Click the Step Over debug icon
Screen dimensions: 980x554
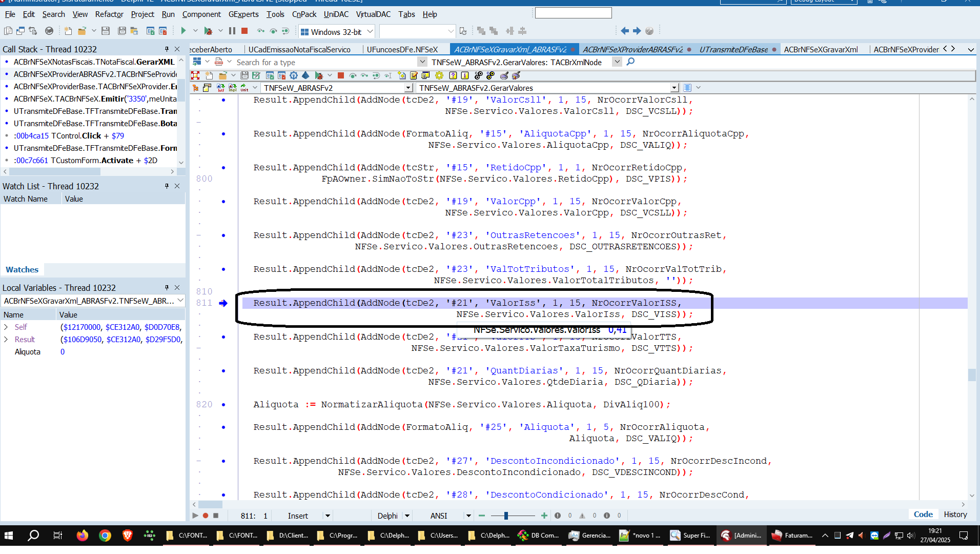point(273,31)
